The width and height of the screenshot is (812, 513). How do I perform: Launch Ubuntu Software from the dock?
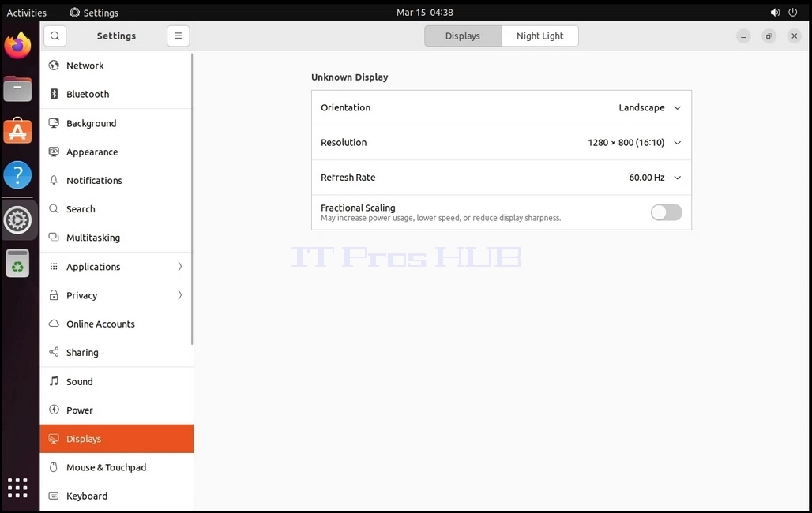tap(17, 131)
